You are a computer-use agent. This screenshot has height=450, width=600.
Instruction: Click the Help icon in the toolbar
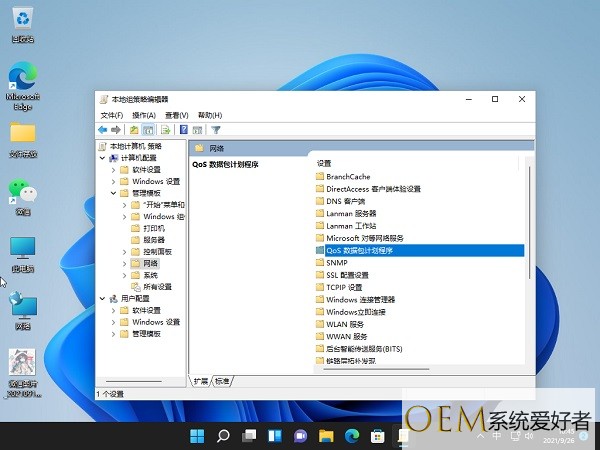coord(184,130)
